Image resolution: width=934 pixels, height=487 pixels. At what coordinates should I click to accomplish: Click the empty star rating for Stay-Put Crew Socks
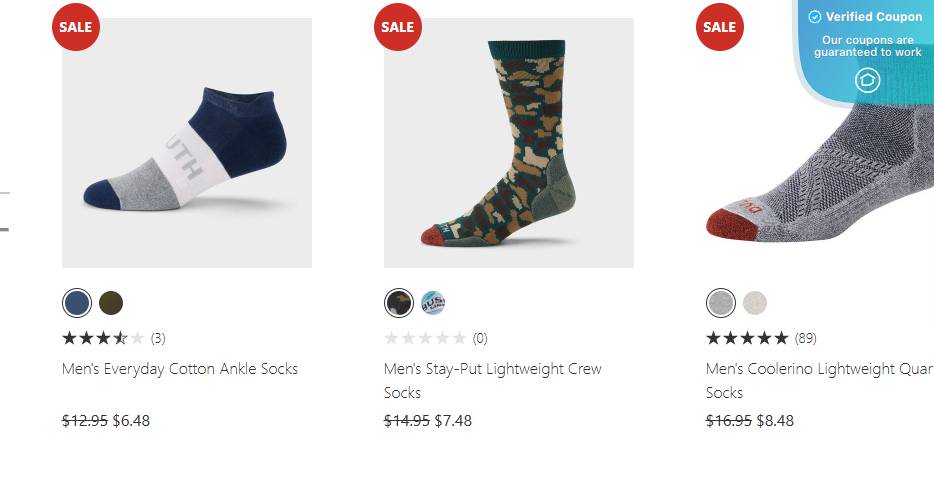pos(425,338)
